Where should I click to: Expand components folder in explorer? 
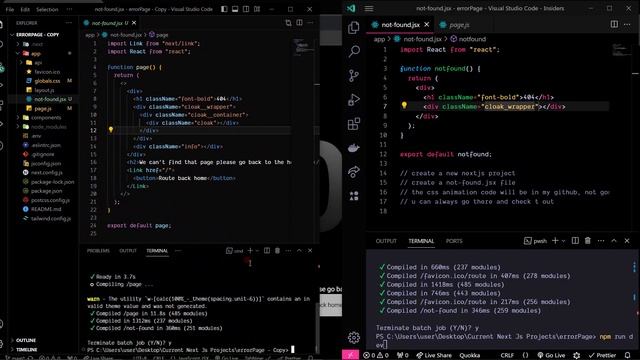(46, 118)
